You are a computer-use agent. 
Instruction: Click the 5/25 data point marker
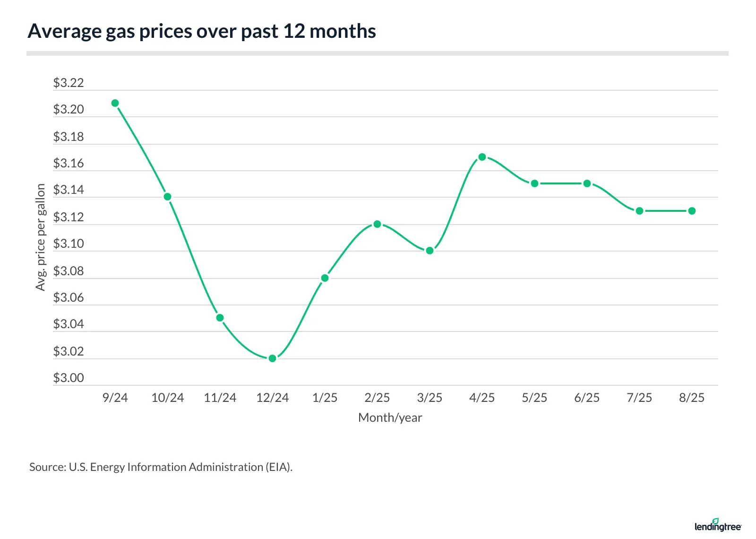534,183
